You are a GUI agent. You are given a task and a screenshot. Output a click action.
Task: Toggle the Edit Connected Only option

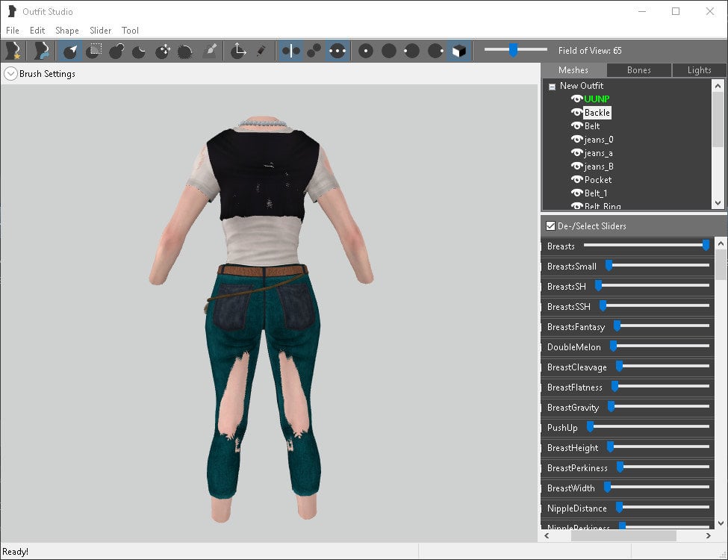tap(314, 51)
